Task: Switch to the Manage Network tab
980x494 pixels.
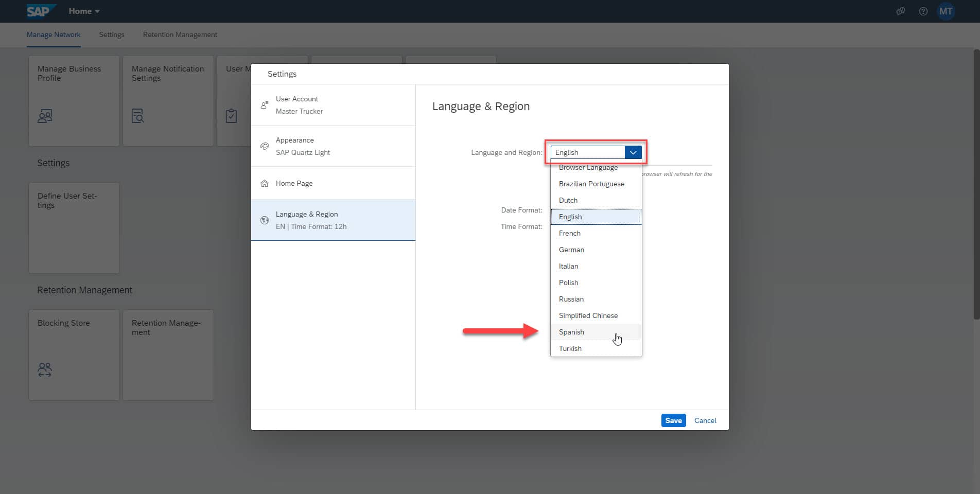Action: click(54, 34)
